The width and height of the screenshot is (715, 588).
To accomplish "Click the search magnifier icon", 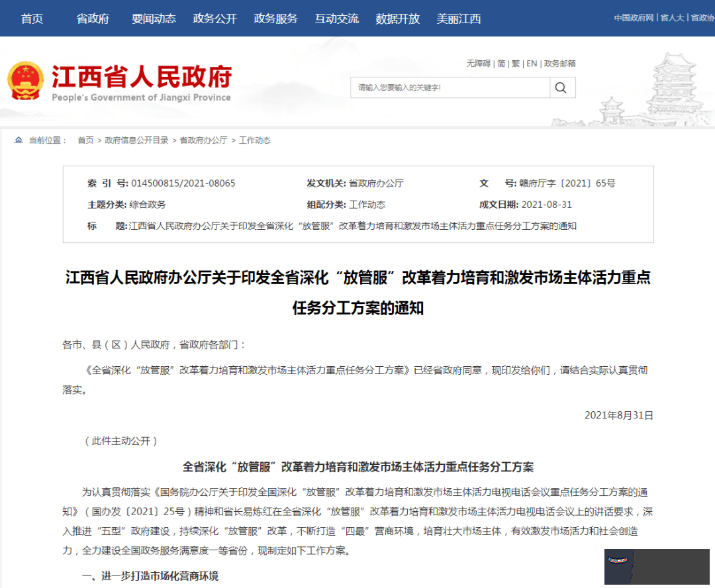I will 561,87.
